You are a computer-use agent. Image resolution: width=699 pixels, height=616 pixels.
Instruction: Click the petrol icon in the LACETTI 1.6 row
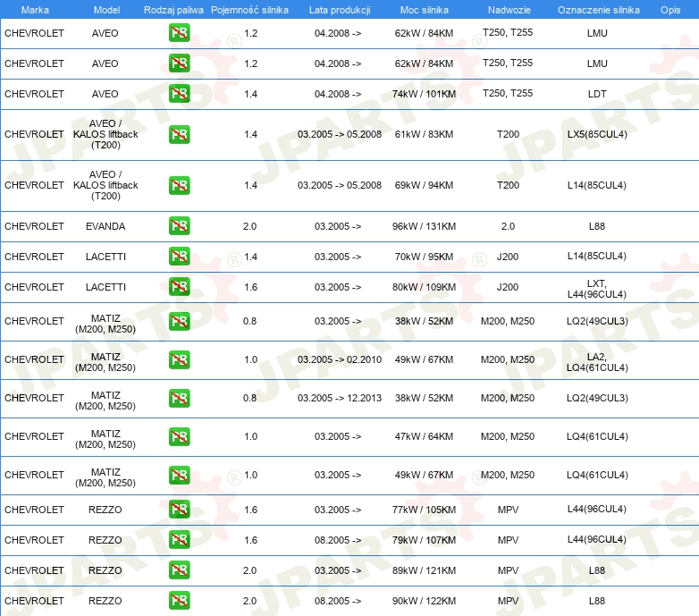click(179, 287)
